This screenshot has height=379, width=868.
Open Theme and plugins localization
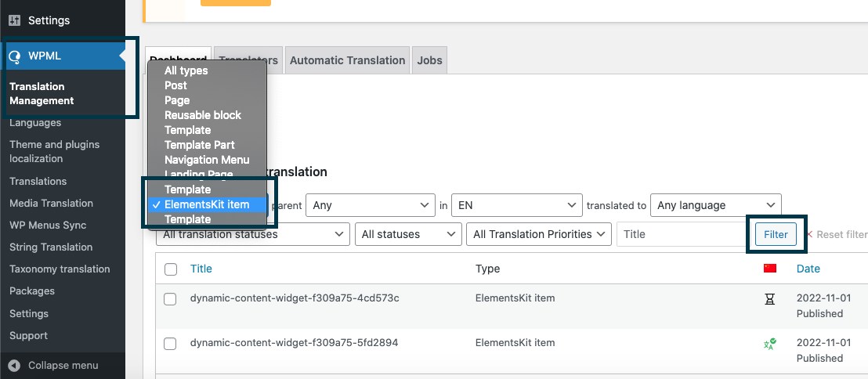[54, 152]
